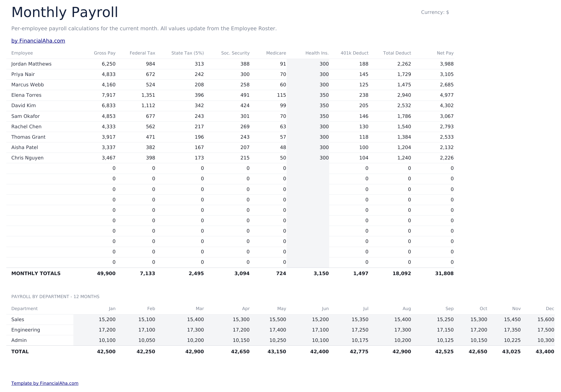Image resolution: width=561 pixels, height=392 pixels.
Task: Select Admin February value 10,050
Action: 147,340
